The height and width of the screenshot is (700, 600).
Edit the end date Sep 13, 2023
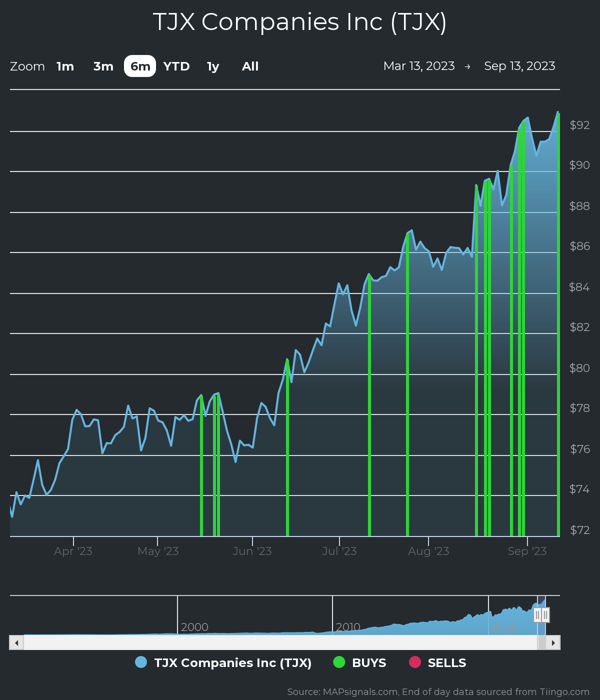[x=519, y=66]
